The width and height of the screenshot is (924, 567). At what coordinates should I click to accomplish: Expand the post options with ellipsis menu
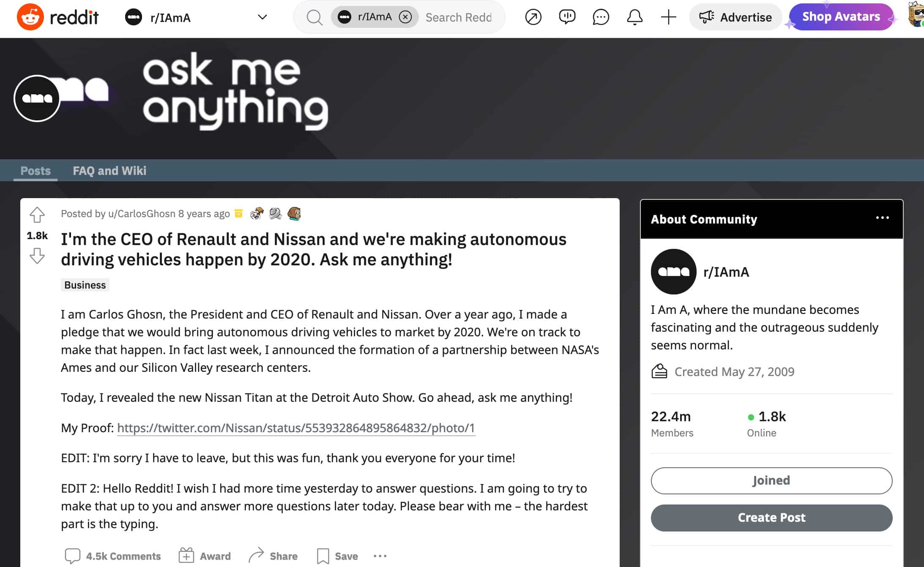[383, 556]
